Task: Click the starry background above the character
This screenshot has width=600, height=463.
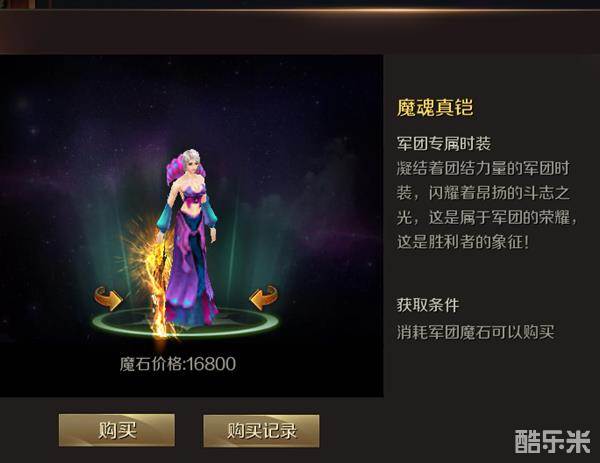Action: point(191,99)
